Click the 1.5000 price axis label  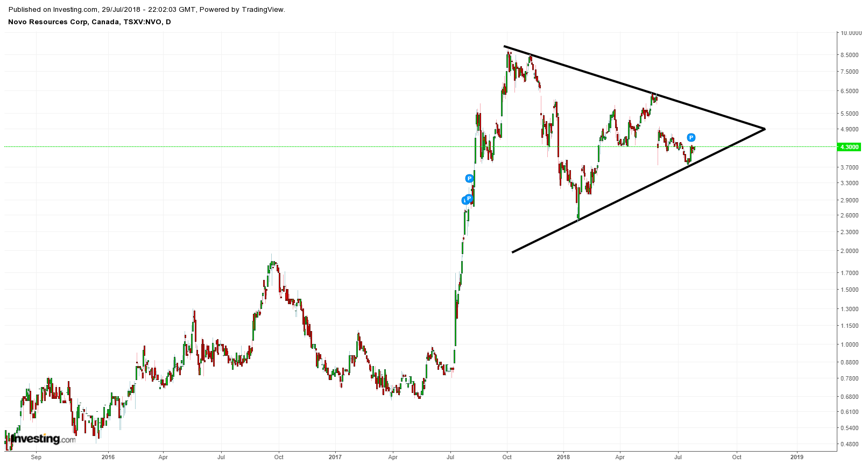[849, 290]
